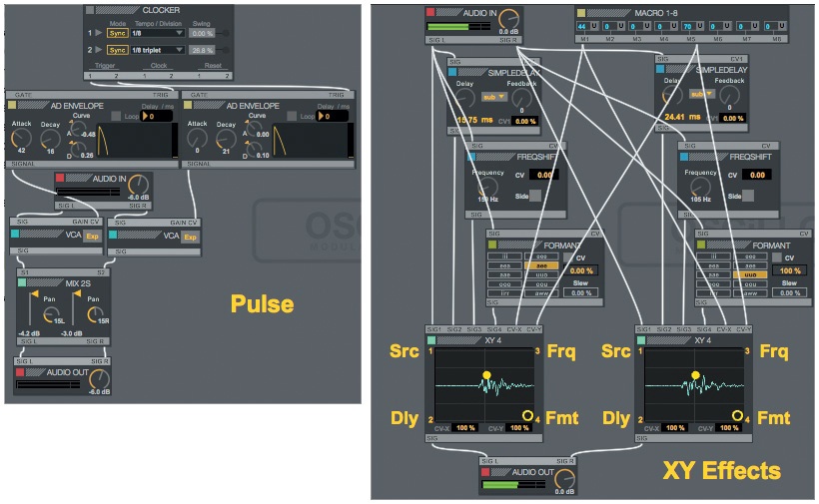The height and width of the screenshot is (504, 819).
Task: Click the Attack knob showing 0
Action: 197,139
